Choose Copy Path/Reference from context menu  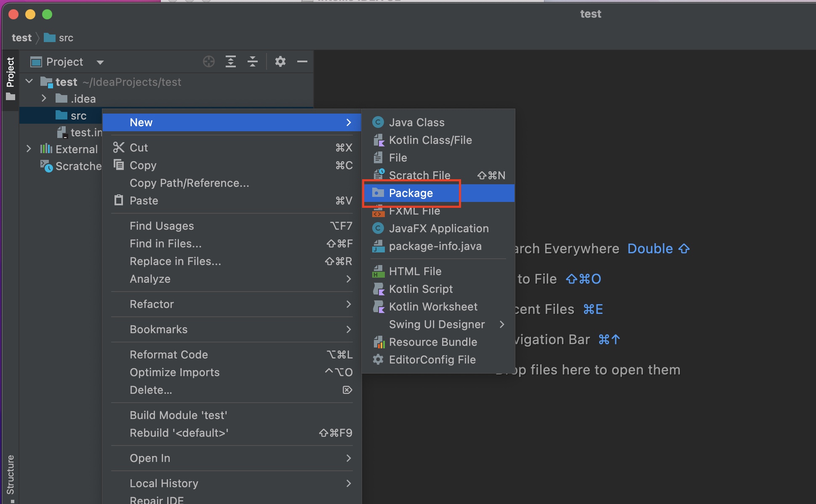[x=189, y=183]
